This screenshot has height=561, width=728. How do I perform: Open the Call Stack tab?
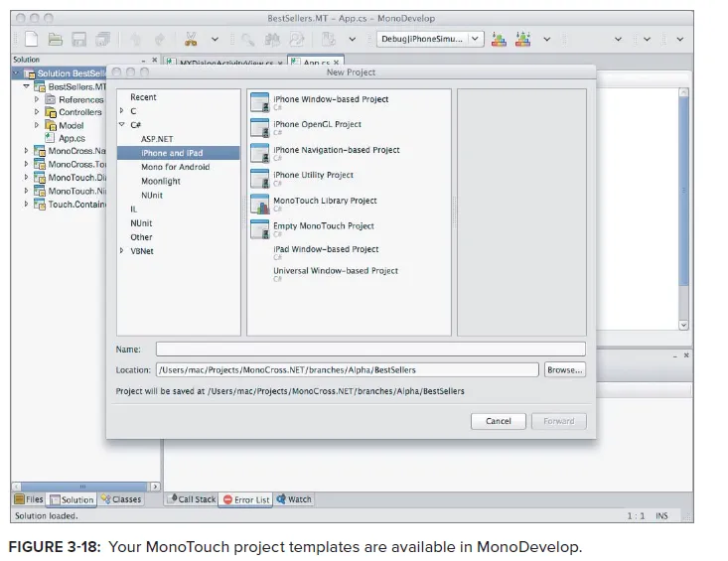[x=192, y=499]
